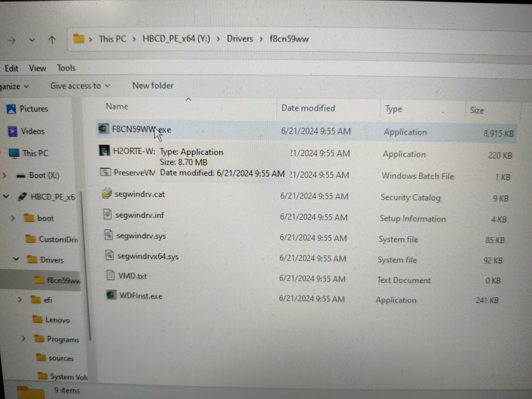Click the HBCD_PE_x6 USB drive icon
Image resolution: width=532 pixels, height=399 pixels.
pos(22,197)
